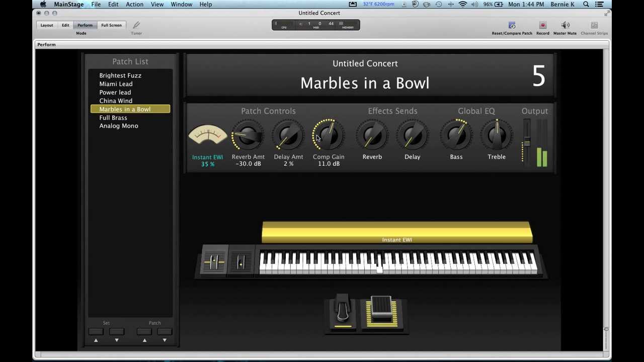
Task: Click the battery status icon
Action: [499, 4]
